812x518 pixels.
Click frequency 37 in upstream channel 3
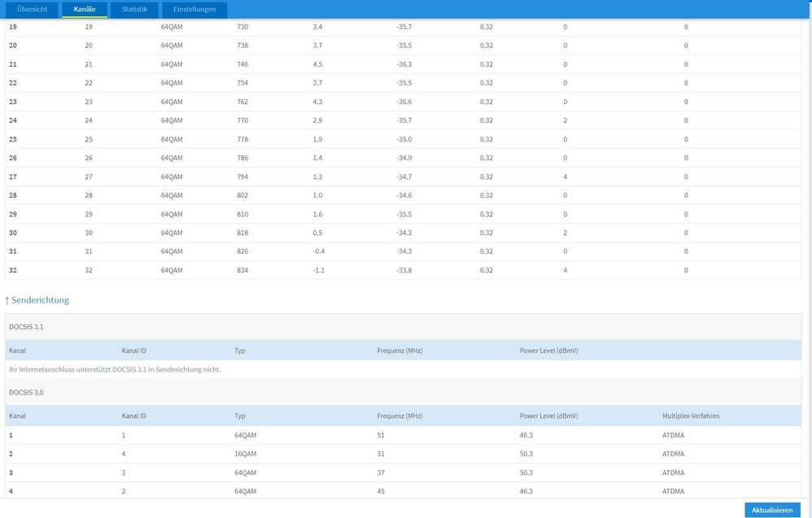pos(381,472)
